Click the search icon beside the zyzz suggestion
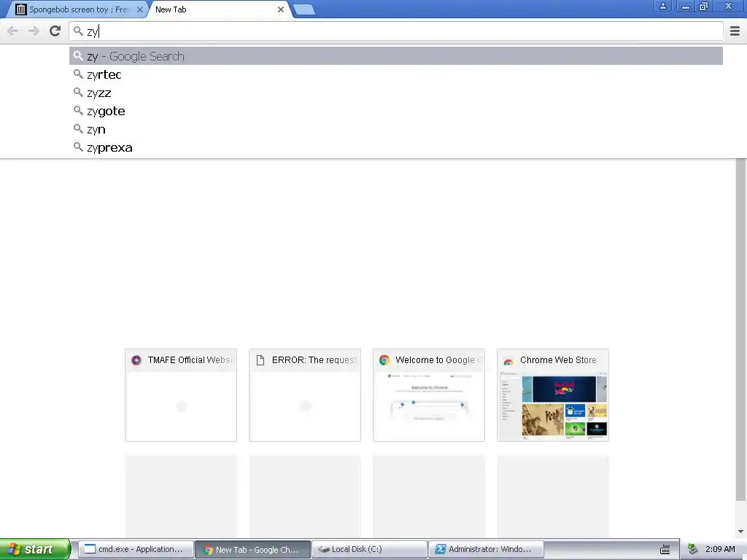This screenshot has width=747, height=560. point(78,93)
